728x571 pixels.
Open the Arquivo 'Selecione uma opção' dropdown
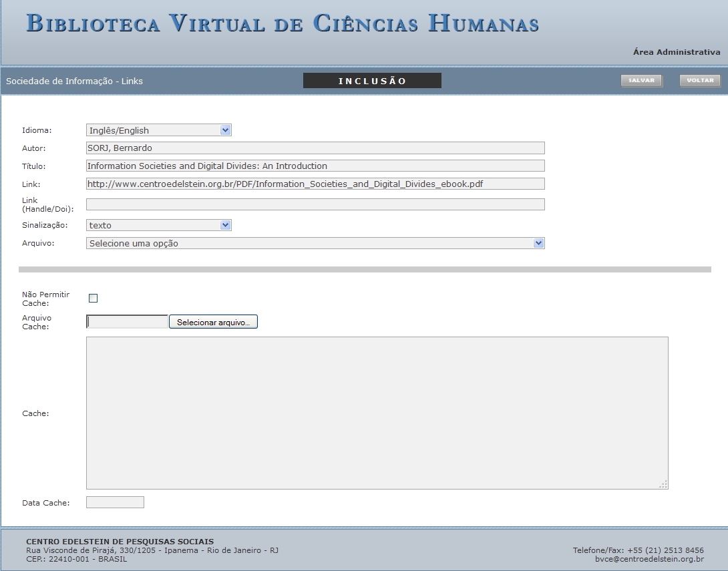pos(315,244)
